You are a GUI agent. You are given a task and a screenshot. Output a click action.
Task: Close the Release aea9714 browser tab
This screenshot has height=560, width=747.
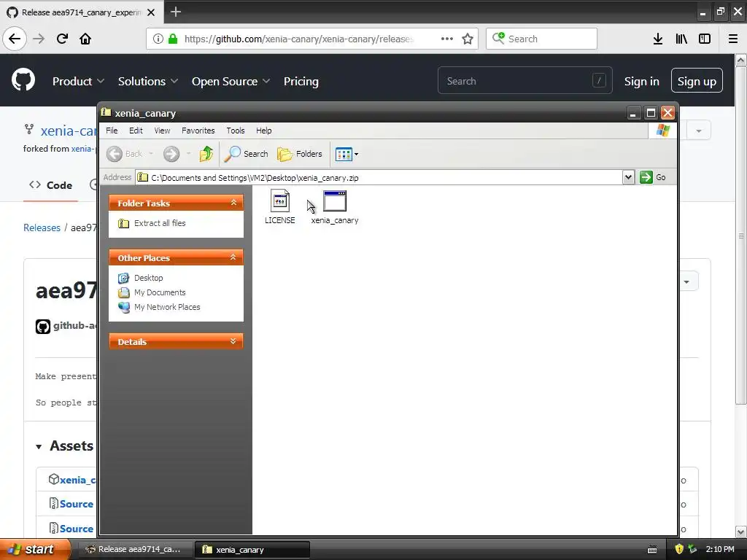(x=151, y=12)
